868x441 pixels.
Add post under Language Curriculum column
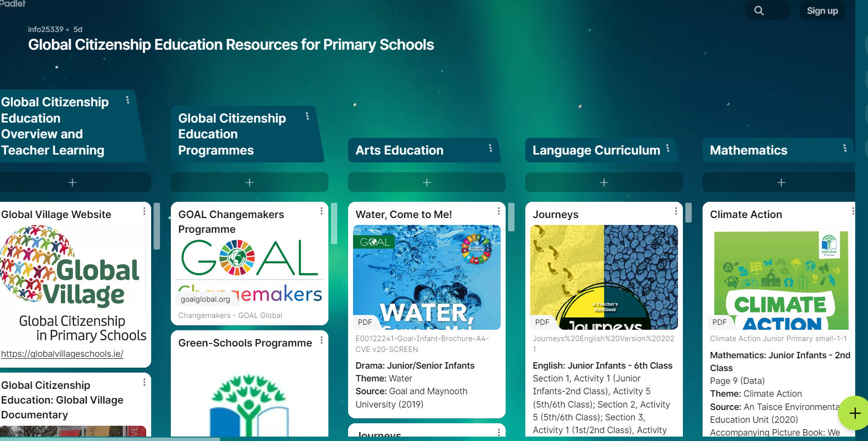tap(604, 182)
